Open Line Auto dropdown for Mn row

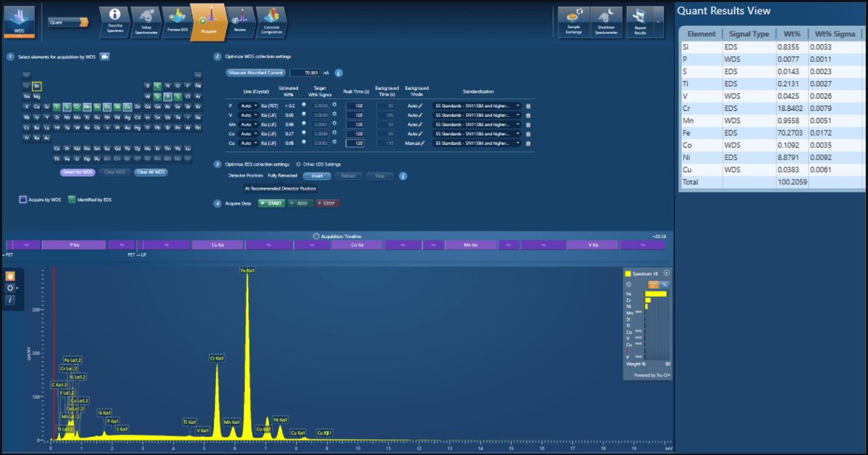249,124
